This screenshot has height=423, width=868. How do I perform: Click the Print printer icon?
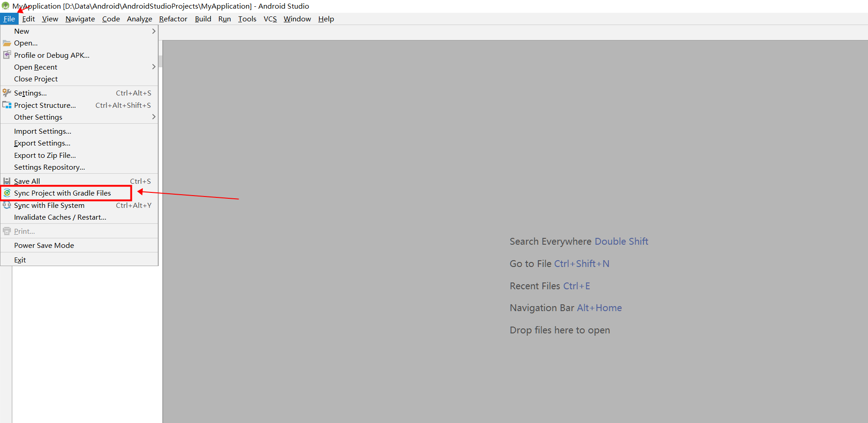(x=7, y=231)
